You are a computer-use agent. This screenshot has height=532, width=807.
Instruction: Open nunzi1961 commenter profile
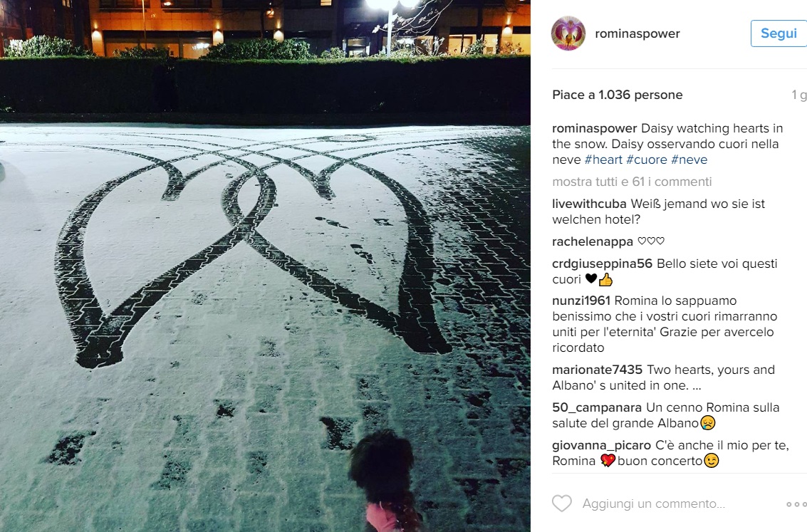581,301
